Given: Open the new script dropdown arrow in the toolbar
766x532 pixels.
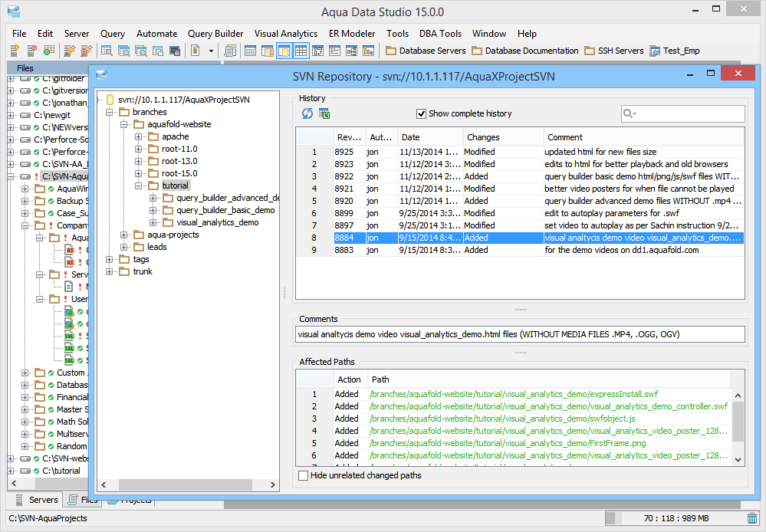Looking at the screenshot, I should click(x=212, y=51).
